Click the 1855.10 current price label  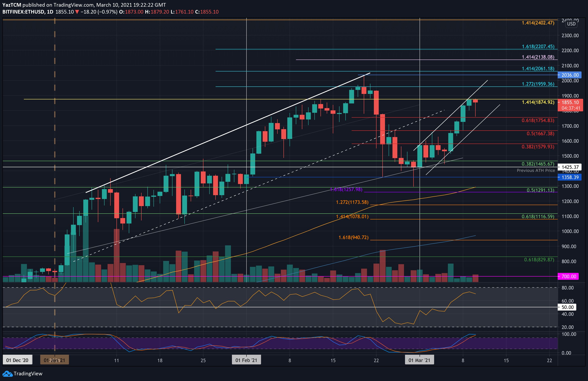tap(570, 102)
